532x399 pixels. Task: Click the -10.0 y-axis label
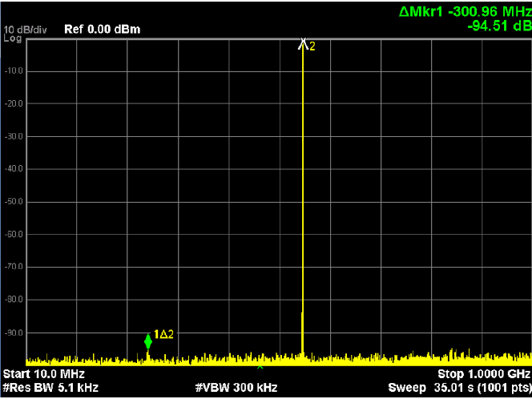coord(14,71)
